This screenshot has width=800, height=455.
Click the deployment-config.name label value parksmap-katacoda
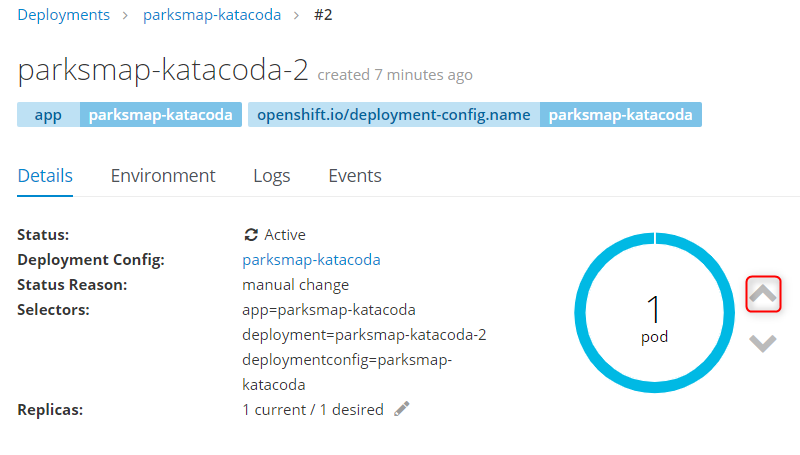coord(621,115)
